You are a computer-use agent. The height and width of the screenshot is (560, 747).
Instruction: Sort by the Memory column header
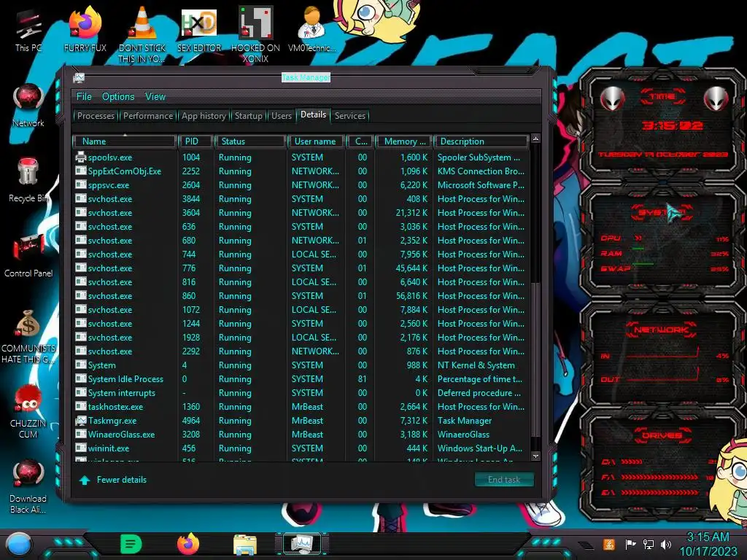tap(403, 141)
